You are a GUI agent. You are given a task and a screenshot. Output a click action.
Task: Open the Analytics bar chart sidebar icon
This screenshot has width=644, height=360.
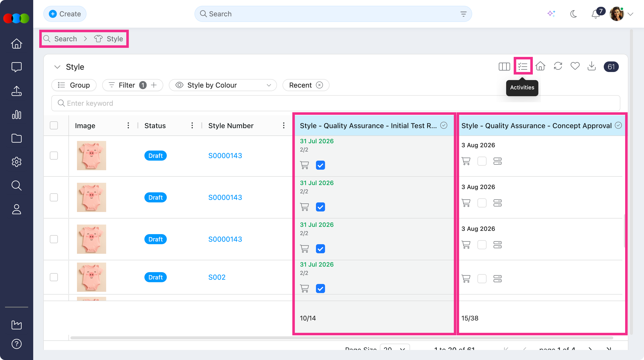[x=17, y=115]
